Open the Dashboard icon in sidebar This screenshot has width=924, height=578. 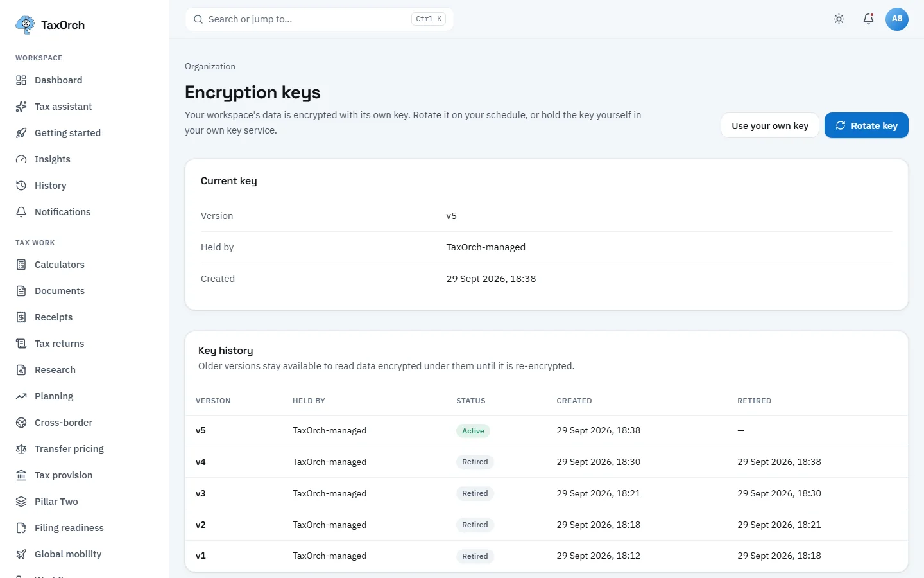(21, 80)
